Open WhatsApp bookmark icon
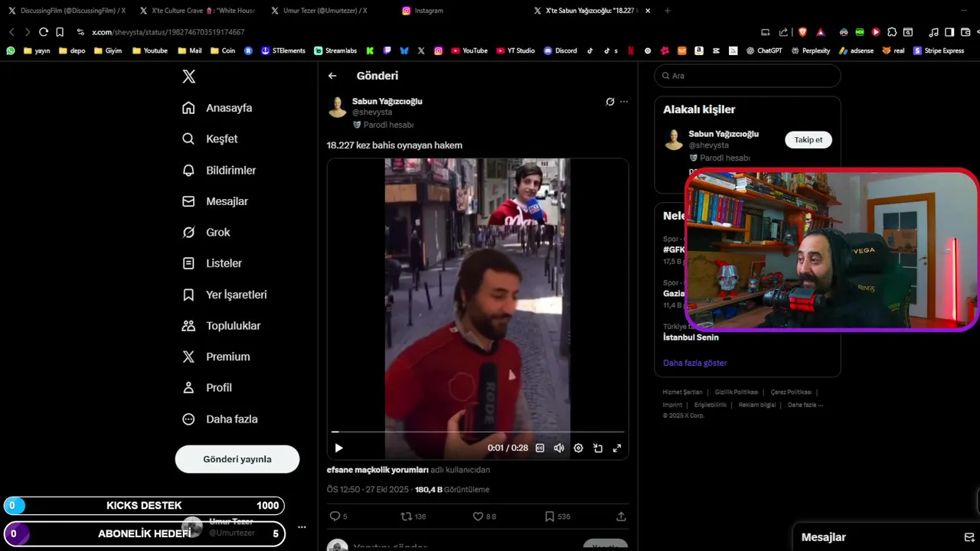The width and height of the screenshot is (980, 551). pyautogui.click(x=11, y=51)
